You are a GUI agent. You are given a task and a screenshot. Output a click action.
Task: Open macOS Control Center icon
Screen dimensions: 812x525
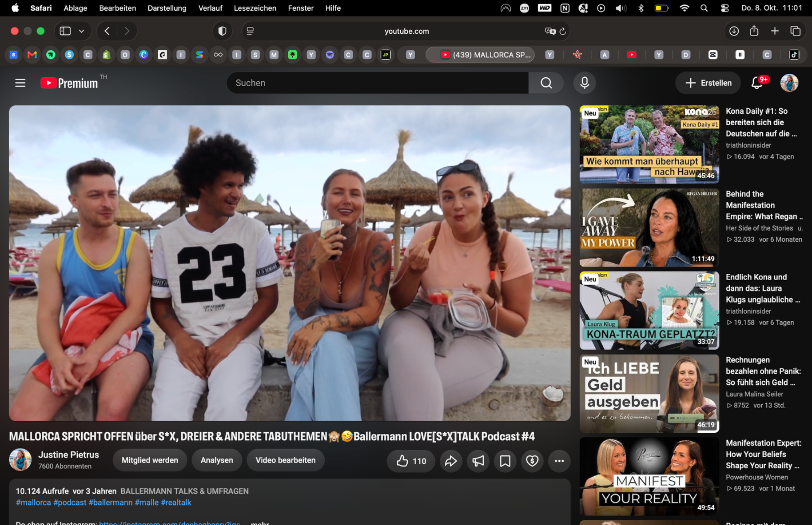click(x=724, y=8)
